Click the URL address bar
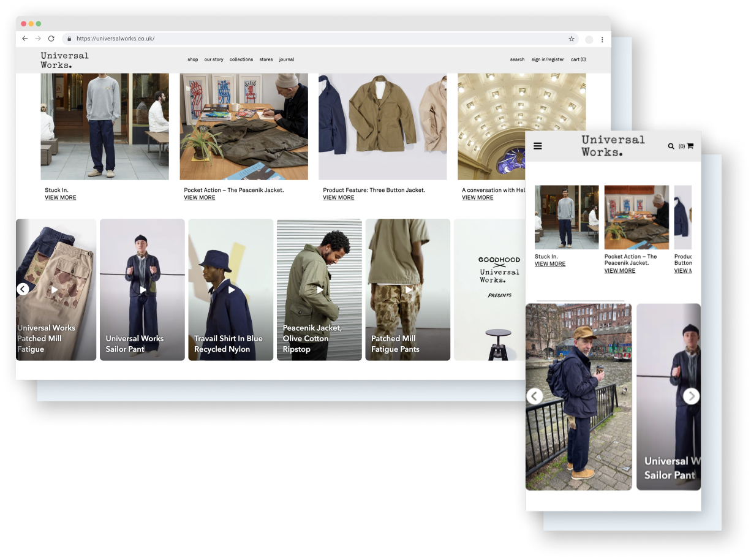This screenshot has height=560, width=751. (x=306, y=39)
